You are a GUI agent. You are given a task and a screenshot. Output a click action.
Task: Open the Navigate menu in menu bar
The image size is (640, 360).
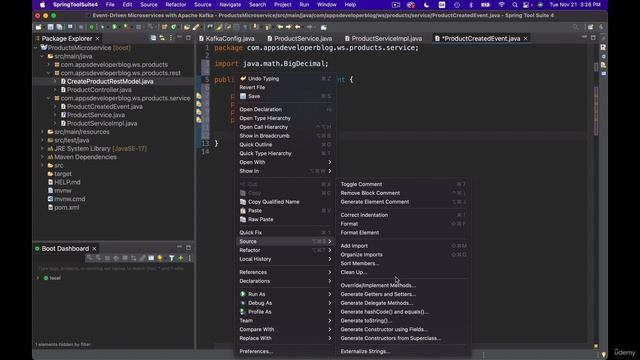tap(230, 5)
